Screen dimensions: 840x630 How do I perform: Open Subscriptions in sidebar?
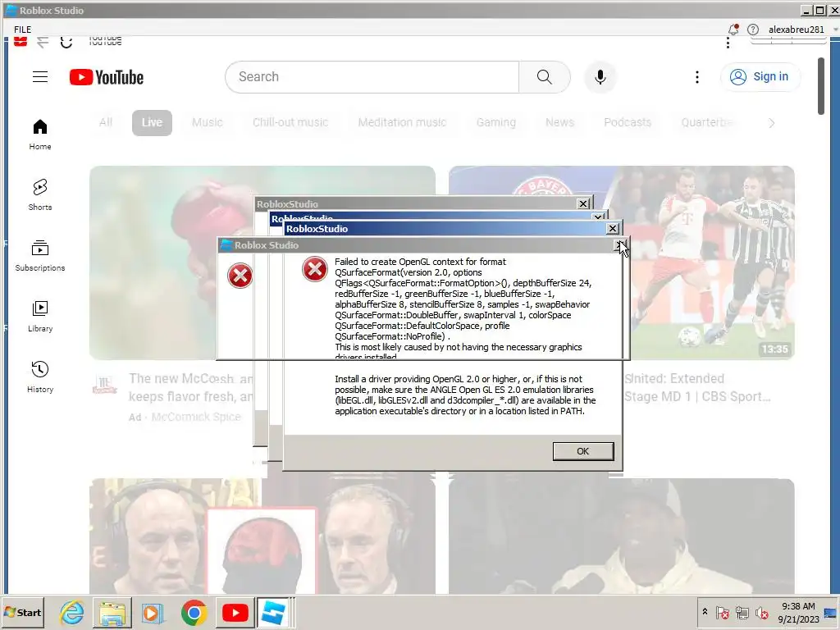tap(40, 256)
